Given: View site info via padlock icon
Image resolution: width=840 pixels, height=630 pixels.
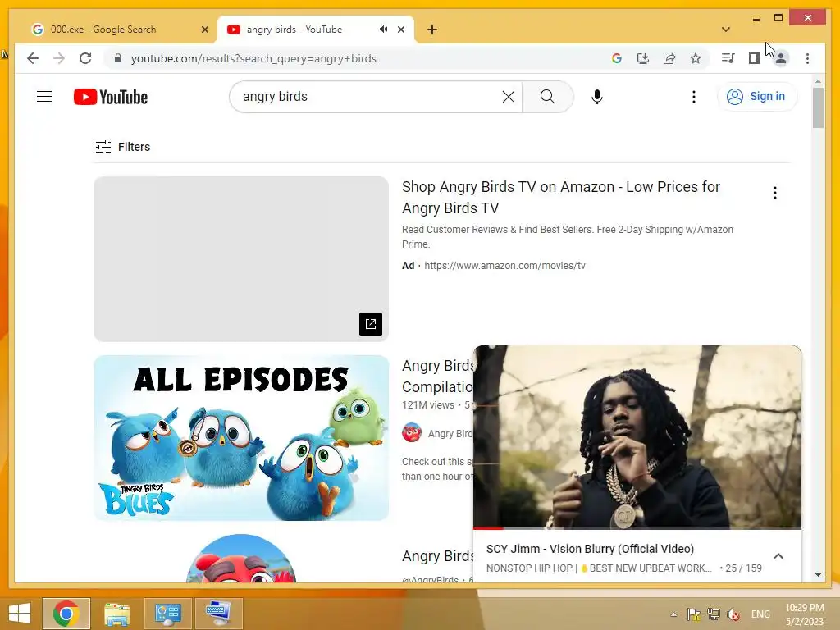Looking at the screenshot, I should tap(118, 58).
